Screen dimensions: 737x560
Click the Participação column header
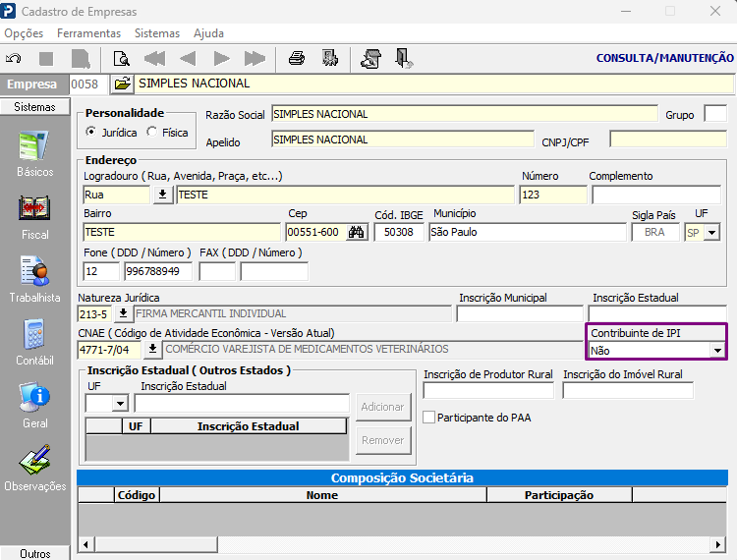point(559,495)
